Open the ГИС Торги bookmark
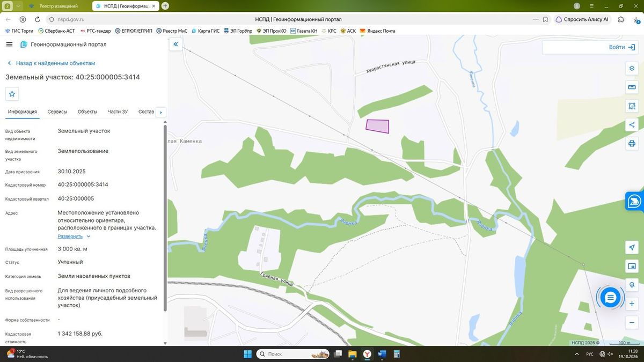Image resolution: width=644 pixels, height=362 pixels. click(19, 31)
